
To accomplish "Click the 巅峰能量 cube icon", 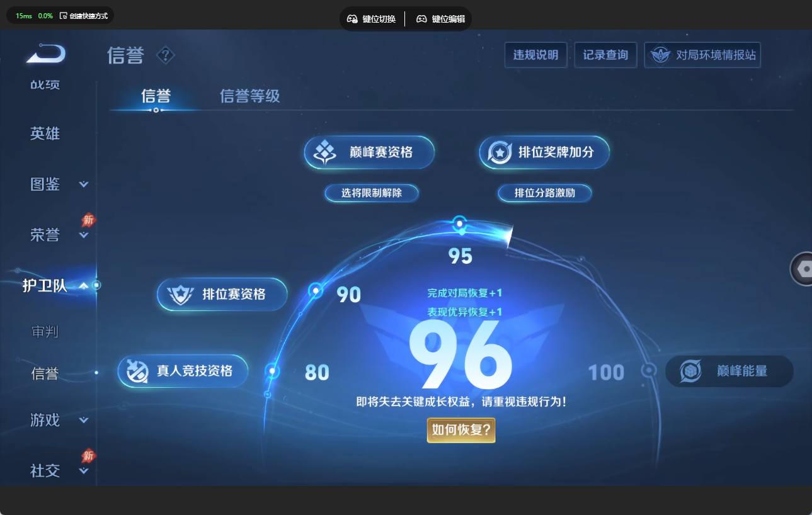I will click(x=691, y=371).
